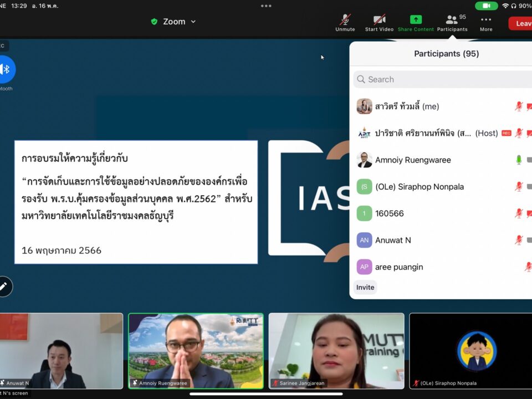Tap the green Share Content icon
This screenshot has width=532, height=399.
pos(416,20)
